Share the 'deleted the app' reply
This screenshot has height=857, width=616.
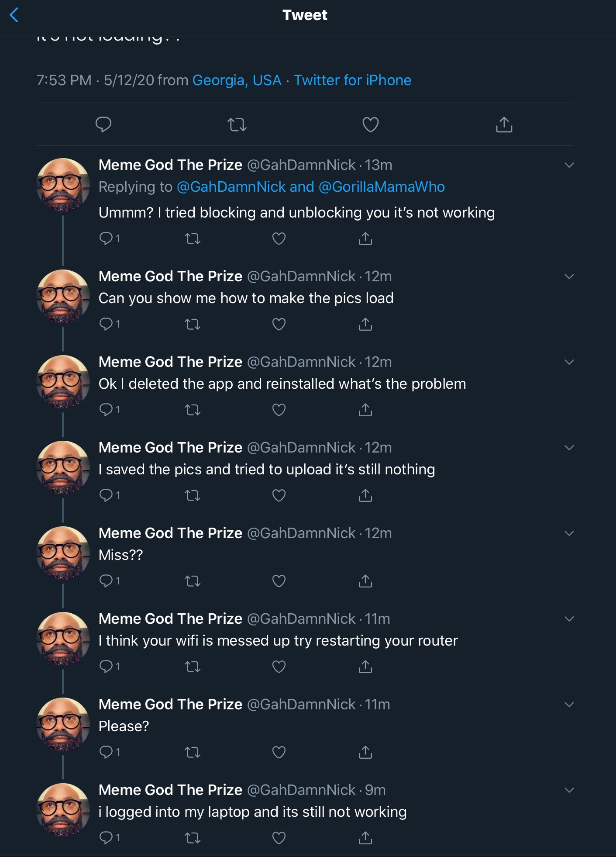pyautogui.click(x=365, y=410)
